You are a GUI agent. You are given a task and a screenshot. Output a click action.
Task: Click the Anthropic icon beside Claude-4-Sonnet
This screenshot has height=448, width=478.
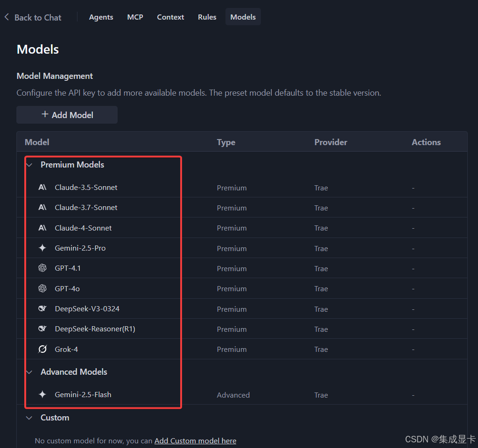tap(42, 228)
